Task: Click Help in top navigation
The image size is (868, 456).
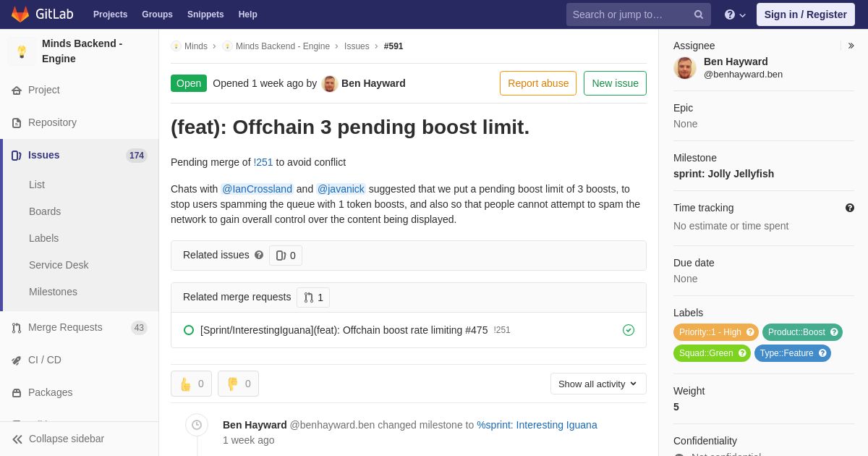Action: (248, 14)
